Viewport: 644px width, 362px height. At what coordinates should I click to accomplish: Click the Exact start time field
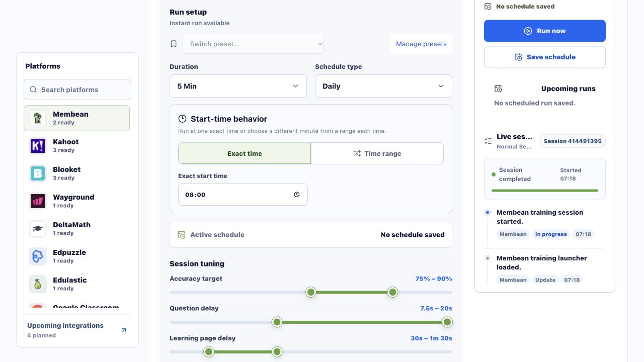tap(243, 195)
